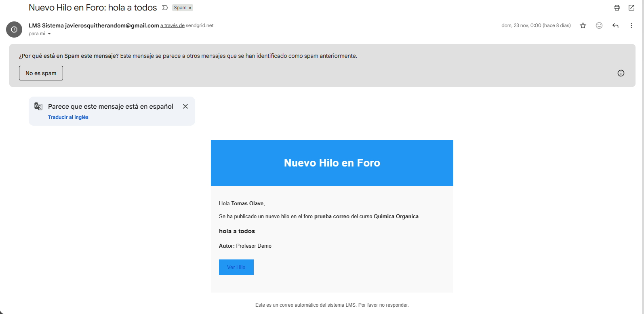Click the 'a través de' link
Viewport: 644px width, 314px height.
click(172, 25)
